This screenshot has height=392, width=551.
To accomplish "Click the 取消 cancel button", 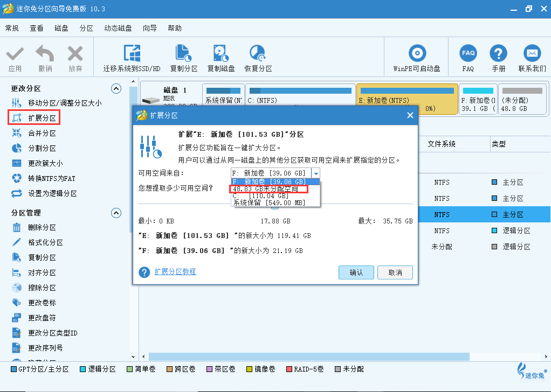I will 395,272.
